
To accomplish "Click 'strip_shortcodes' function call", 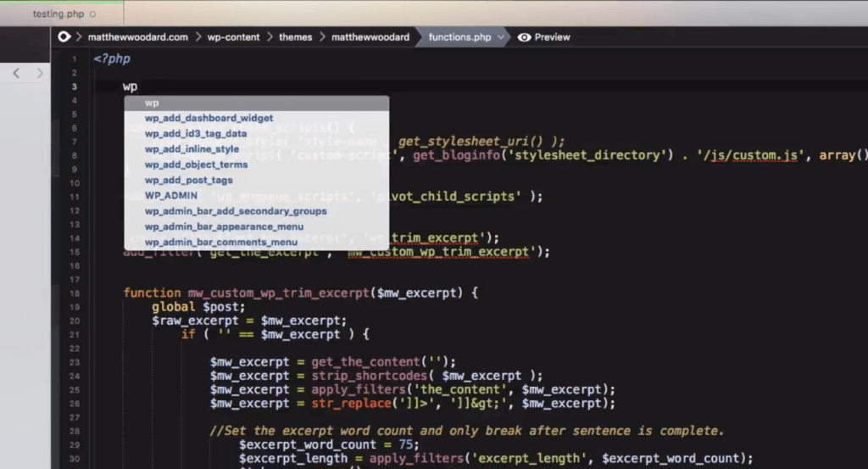I will point(369,376).
